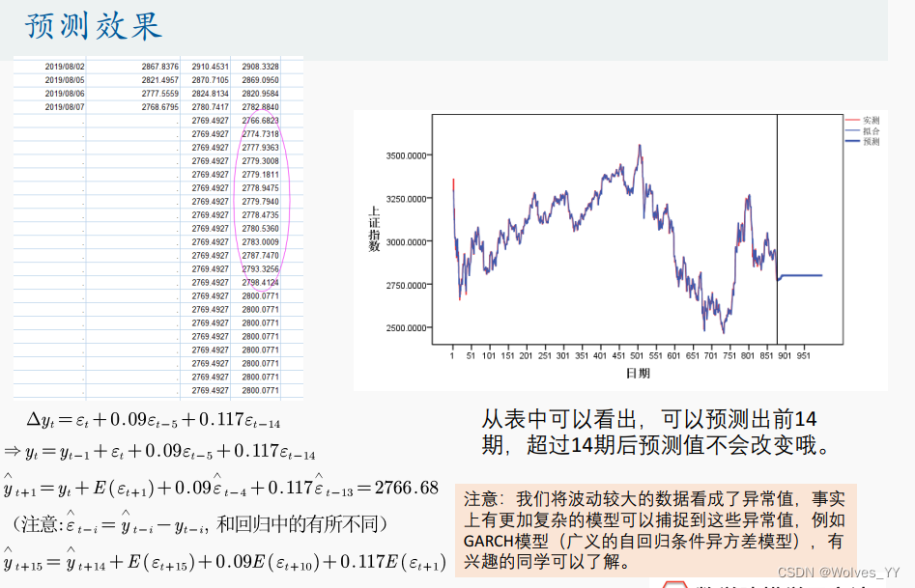Click the table value 2780.7417
Viewport: 915px width, 588px height.
[x=210, y=107]
